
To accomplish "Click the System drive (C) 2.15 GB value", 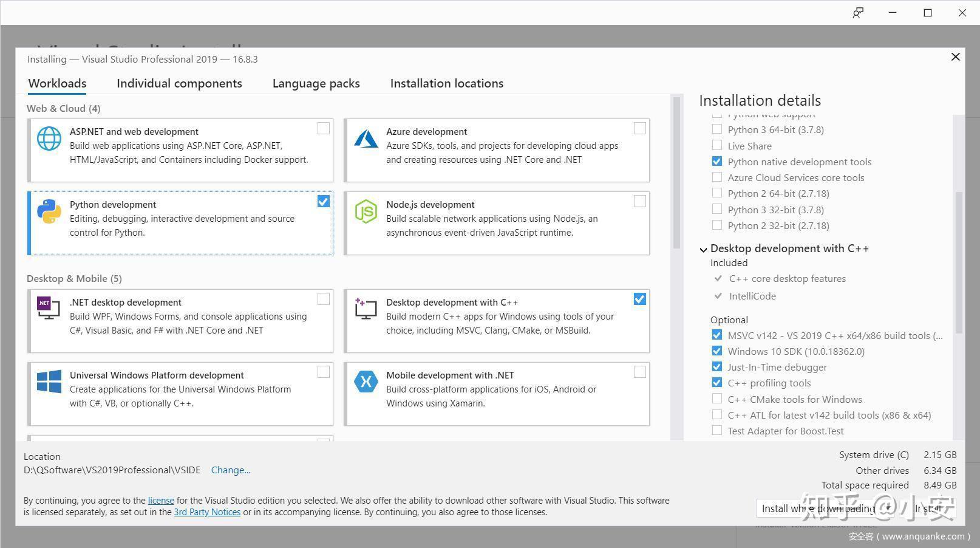I will 940,454.
